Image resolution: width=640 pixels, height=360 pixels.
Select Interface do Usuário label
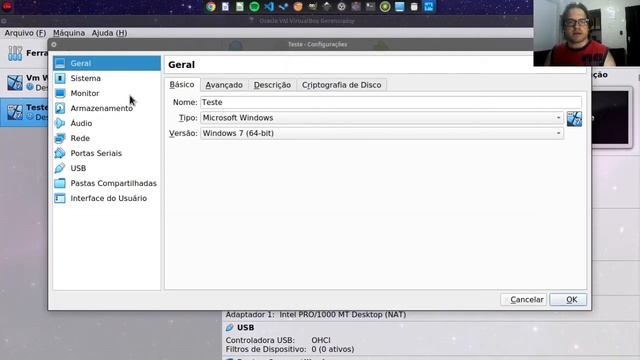click(x=109, y=198)
